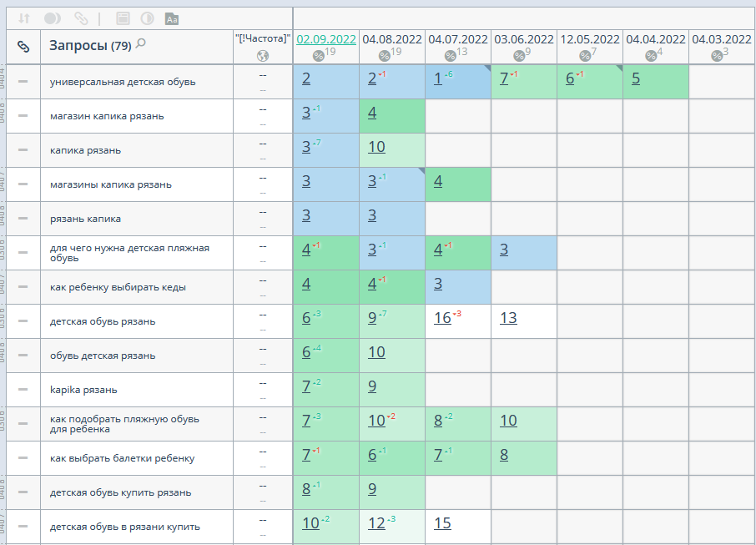Select query капика рязань
The height and width of the screenshot is (545, 756).
[85, 150]
